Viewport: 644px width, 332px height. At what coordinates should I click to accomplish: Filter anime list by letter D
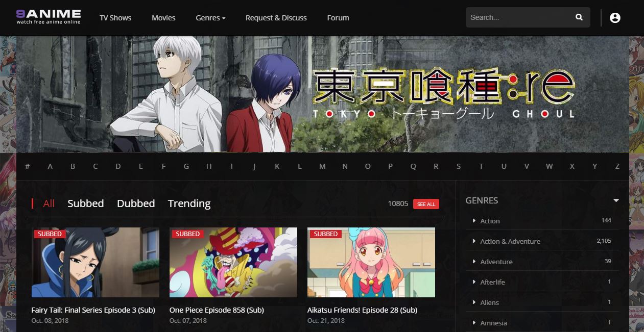(118, 166)
